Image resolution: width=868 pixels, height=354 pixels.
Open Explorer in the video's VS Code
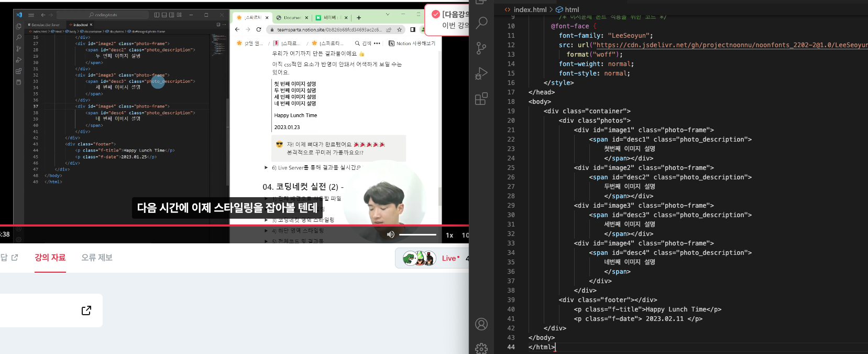click(18, 26)
